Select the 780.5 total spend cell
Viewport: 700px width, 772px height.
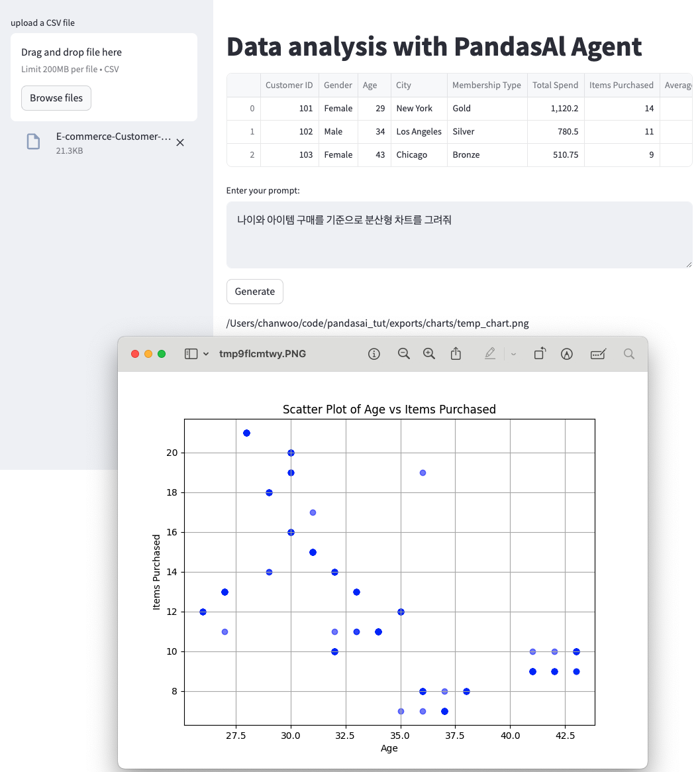556,131
